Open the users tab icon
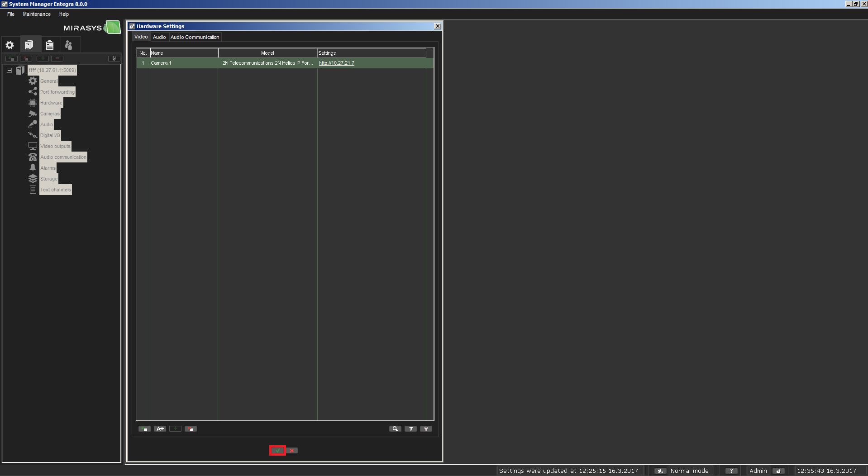This screenshot has height=476, width=868. pyautogui.click(x=69, y=45)
